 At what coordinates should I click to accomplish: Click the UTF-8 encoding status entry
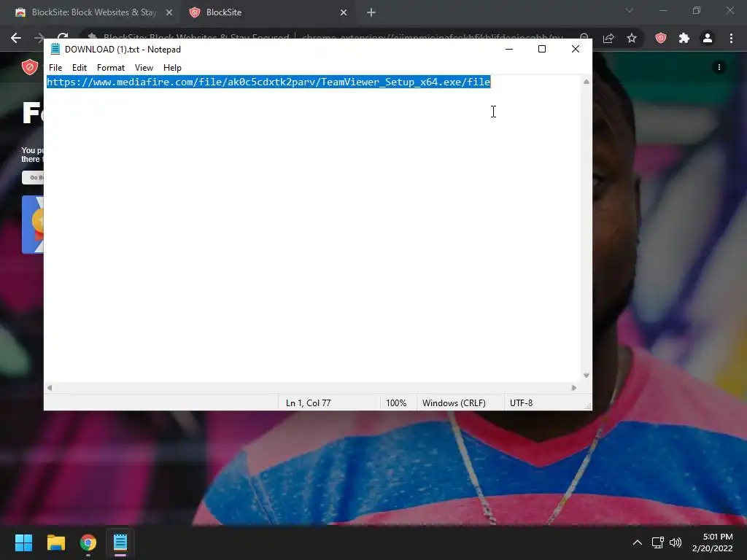521,402
